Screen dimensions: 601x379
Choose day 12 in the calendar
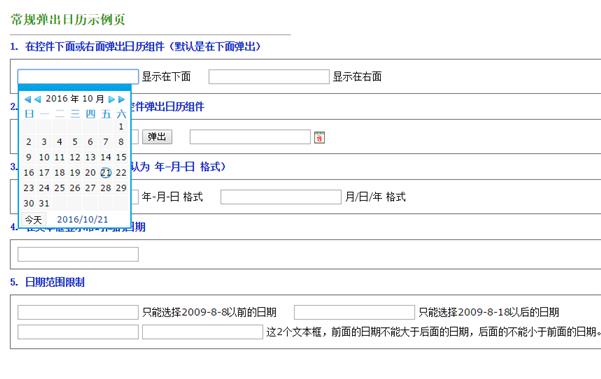pyautogui.click(x=75, y=157)
